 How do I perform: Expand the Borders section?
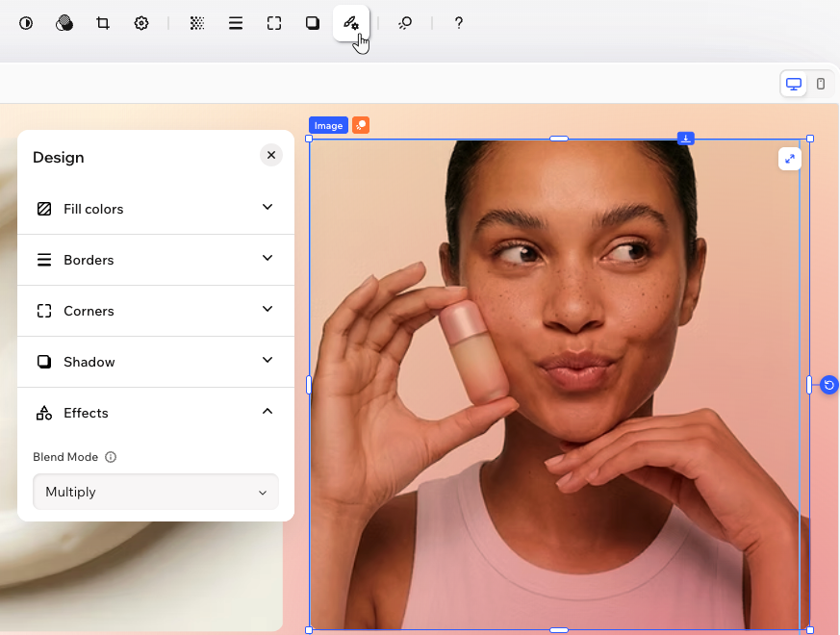[x=156, y=260]
